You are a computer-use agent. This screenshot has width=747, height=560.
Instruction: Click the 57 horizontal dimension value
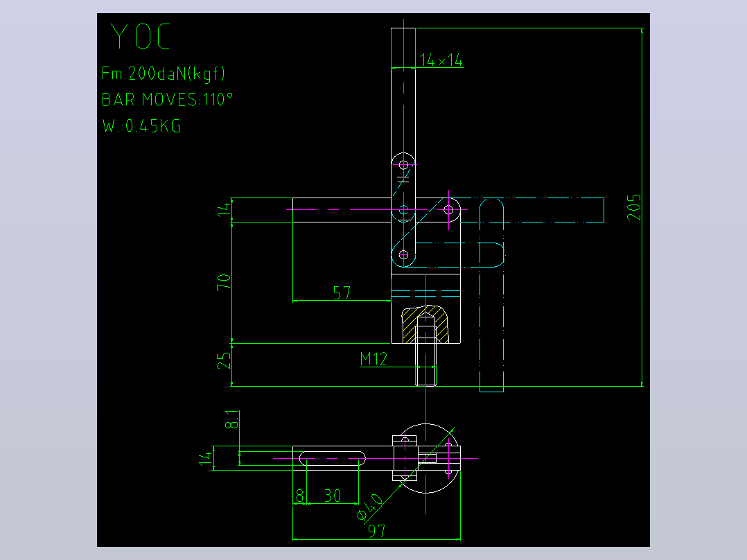pos(342,292)
